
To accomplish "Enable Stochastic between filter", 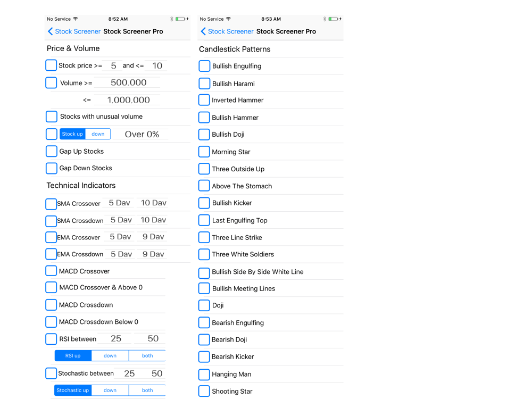I will (x=51, y=373).
